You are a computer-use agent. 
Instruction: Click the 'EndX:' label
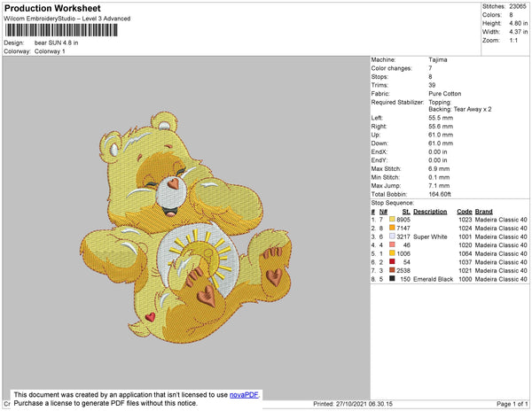[379, 151]
